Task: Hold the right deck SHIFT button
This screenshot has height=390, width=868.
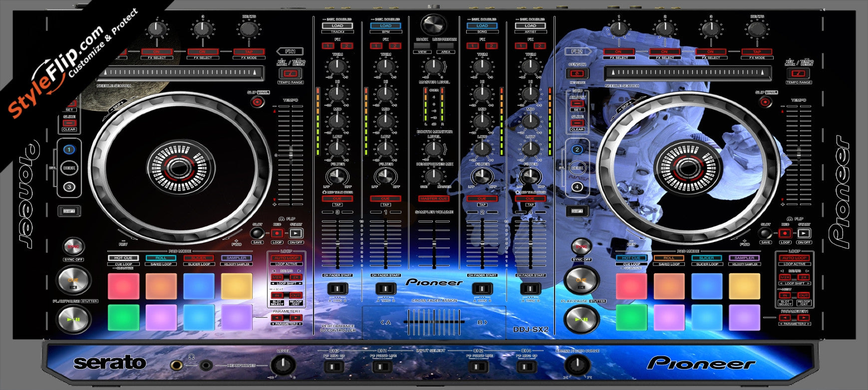Action: coord(577,211)
